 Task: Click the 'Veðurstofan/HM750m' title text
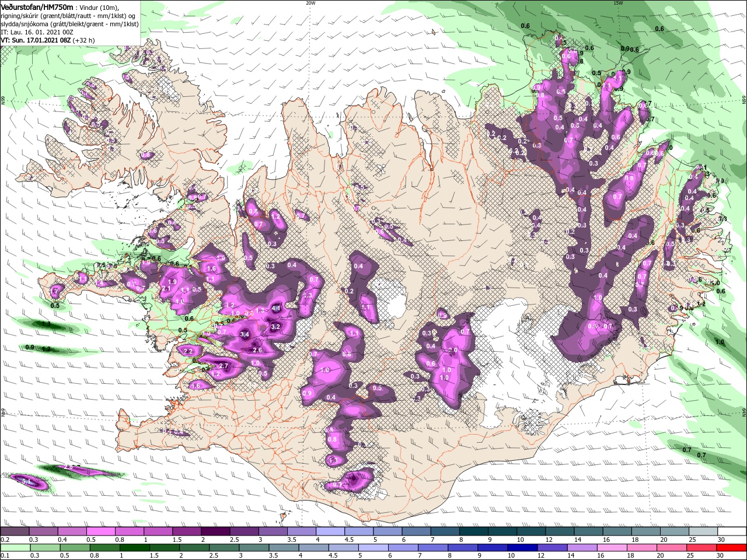37,6
